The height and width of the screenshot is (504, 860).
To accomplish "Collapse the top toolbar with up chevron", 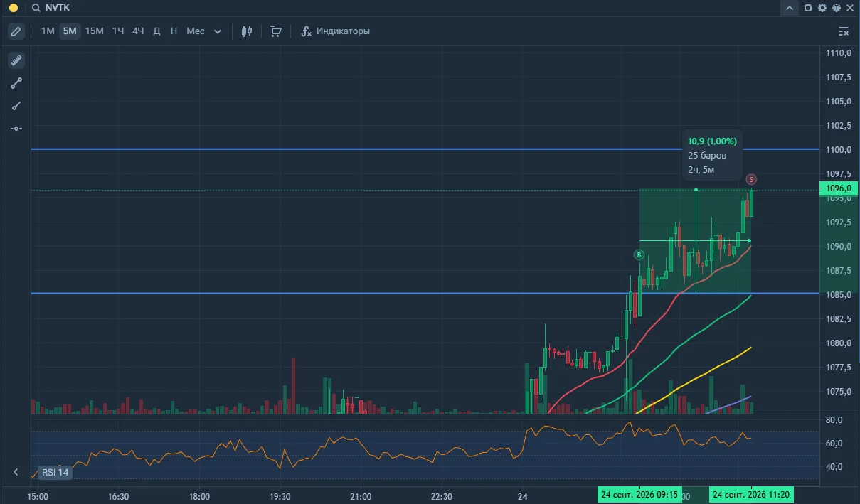I will [790, 8].
